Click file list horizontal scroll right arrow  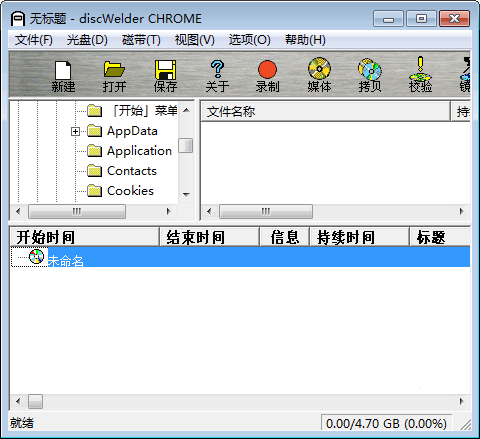pyautogui.click(x=462, y=211)
